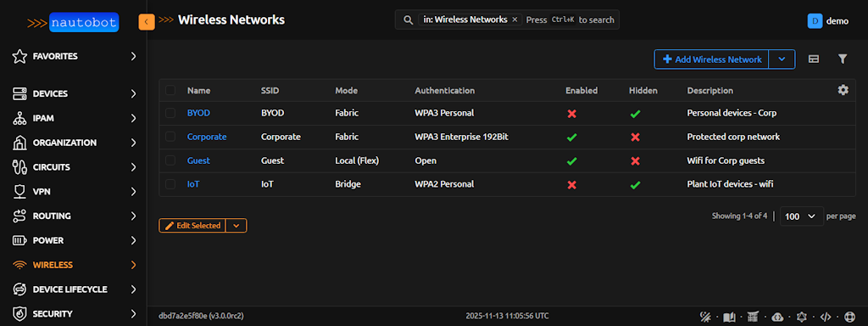Click the saved views icon beside filter

813,59
